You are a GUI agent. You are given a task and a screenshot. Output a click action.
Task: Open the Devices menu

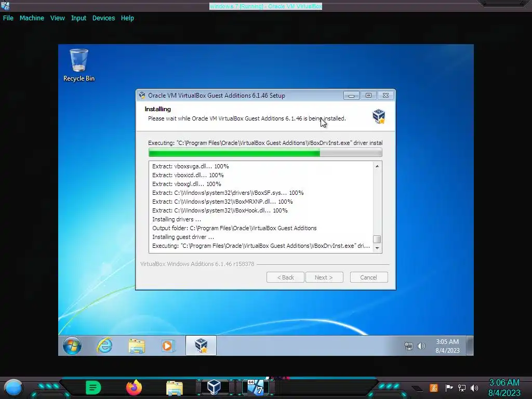[103, 18]
